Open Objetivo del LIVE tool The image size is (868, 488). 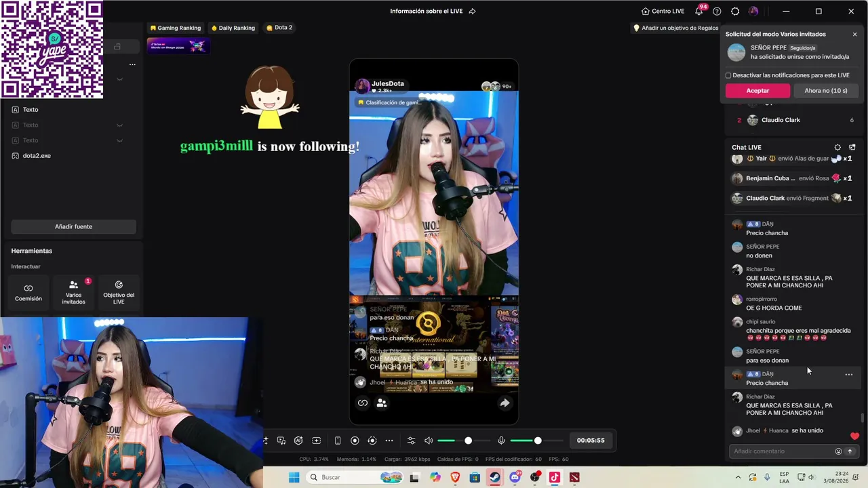(x=119, y=292)
